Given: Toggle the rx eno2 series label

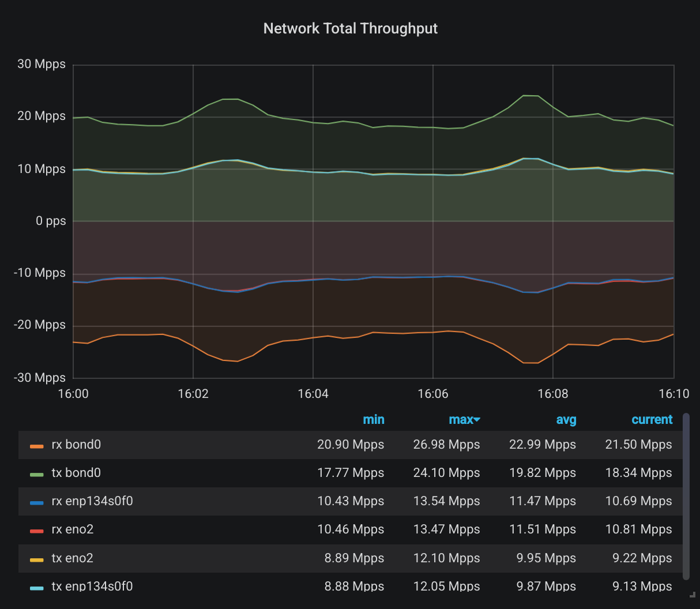Looking at the screenshot, I should point(73,529).
